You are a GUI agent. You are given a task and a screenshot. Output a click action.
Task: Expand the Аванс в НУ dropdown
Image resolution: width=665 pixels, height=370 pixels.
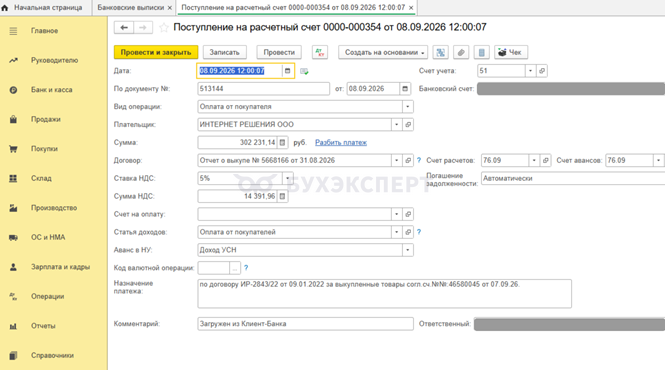[x=408, y=250]
